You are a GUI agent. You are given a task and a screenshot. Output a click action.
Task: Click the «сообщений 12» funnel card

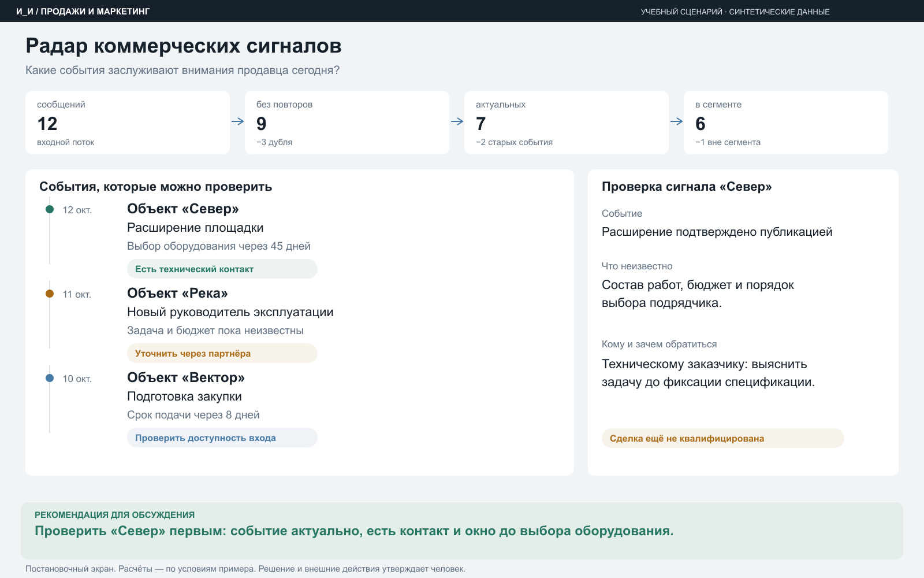point(128,123)
